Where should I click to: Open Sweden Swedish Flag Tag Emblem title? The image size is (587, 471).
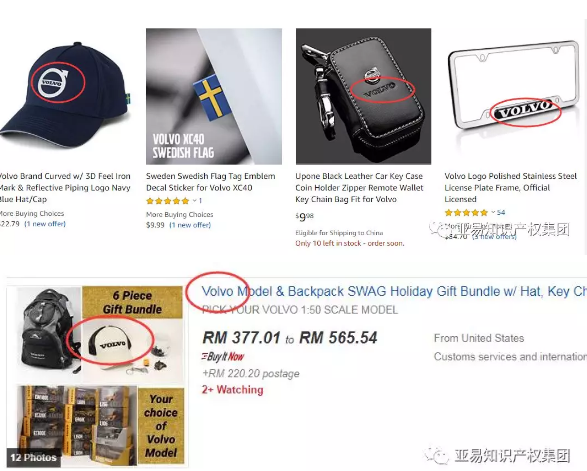tap(211, 182)
